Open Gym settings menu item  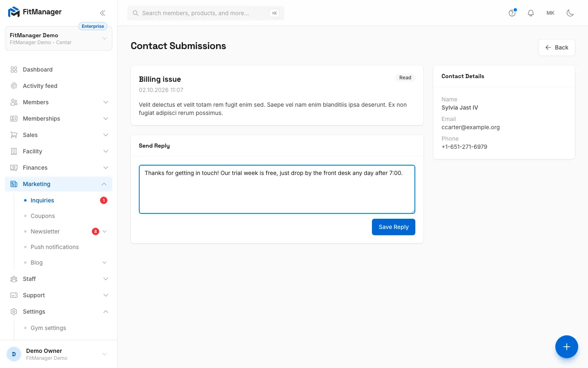pyautogui.click(x=65, y=328)
